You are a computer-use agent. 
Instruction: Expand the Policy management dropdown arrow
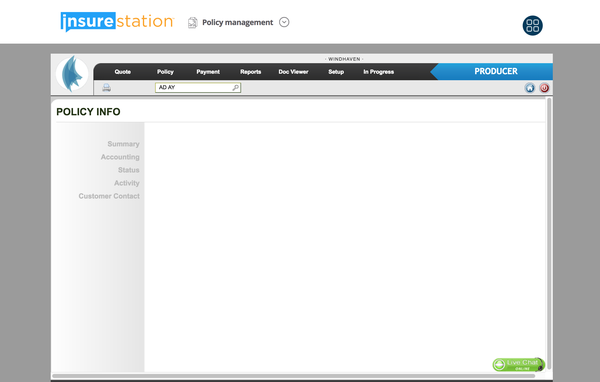click(x=284, y=22)
